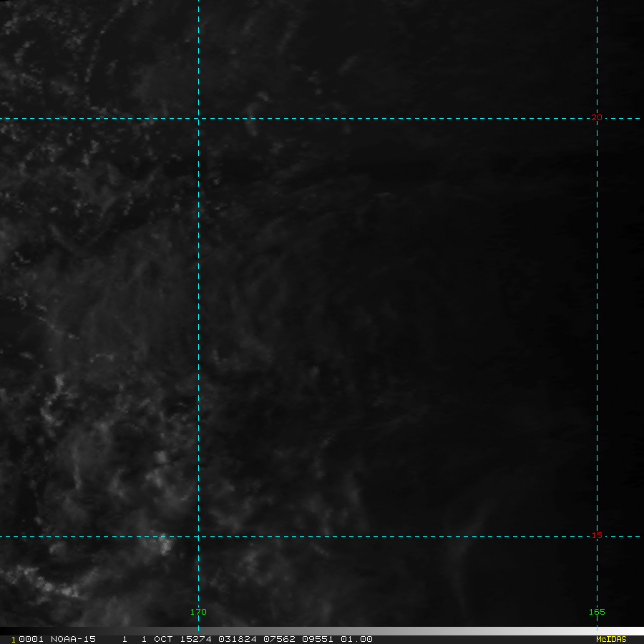Screen dimensions: 644x644
Task: Click the OCT month text
Action: point(163,639)
